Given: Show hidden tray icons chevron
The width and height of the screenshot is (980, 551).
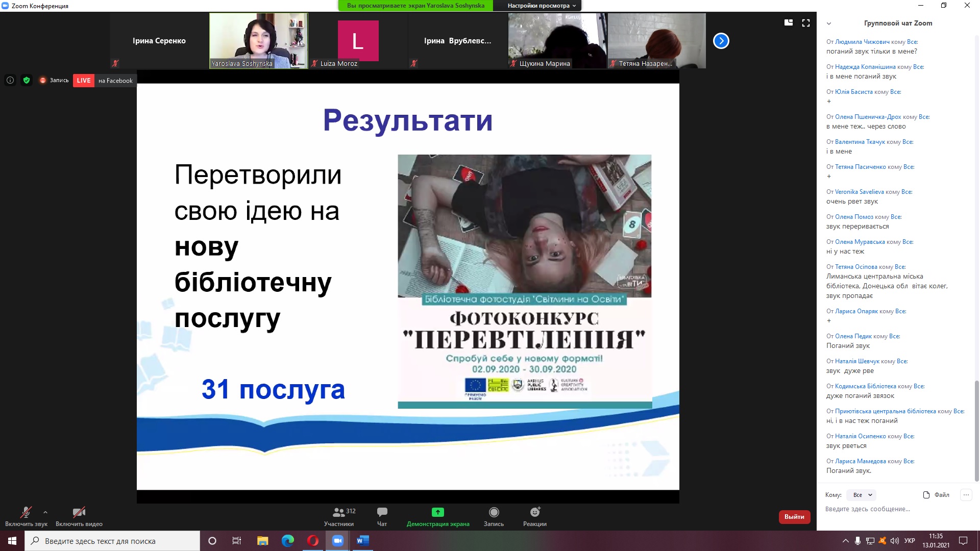Looking at the screenshot, I should tap(846, 541).
